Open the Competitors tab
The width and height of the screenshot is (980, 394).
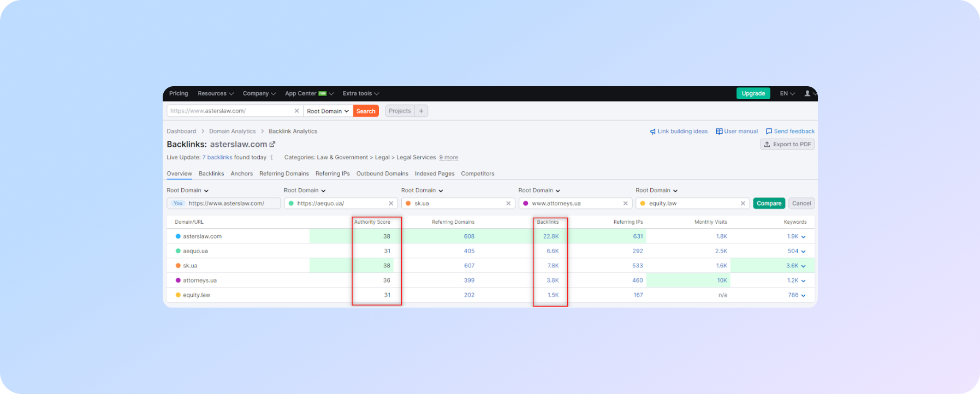477,174
